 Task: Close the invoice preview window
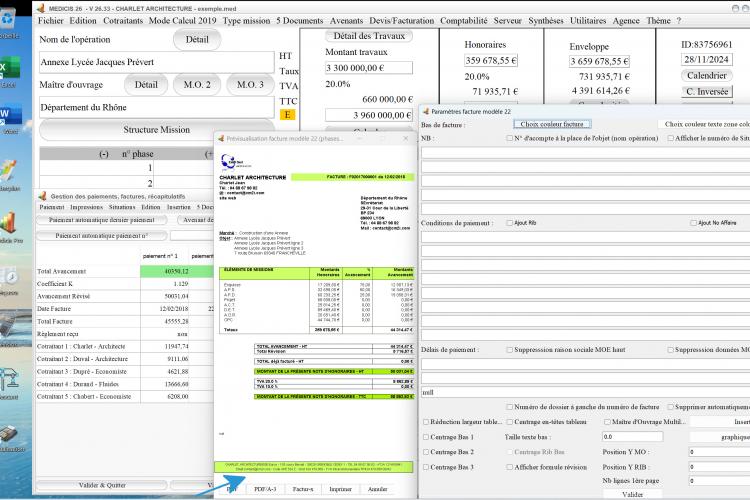coord(406,138)
